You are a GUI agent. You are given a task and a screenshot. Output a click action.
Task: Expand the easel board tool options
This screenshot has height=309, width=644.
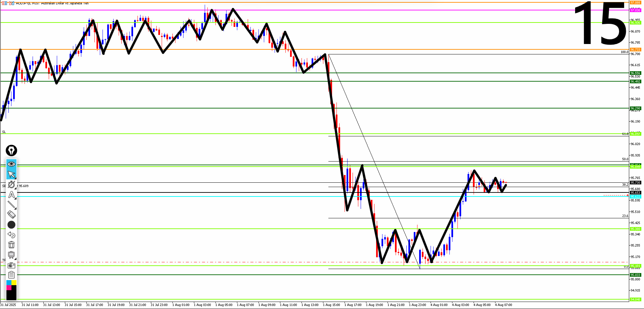[x=11, y=255]
